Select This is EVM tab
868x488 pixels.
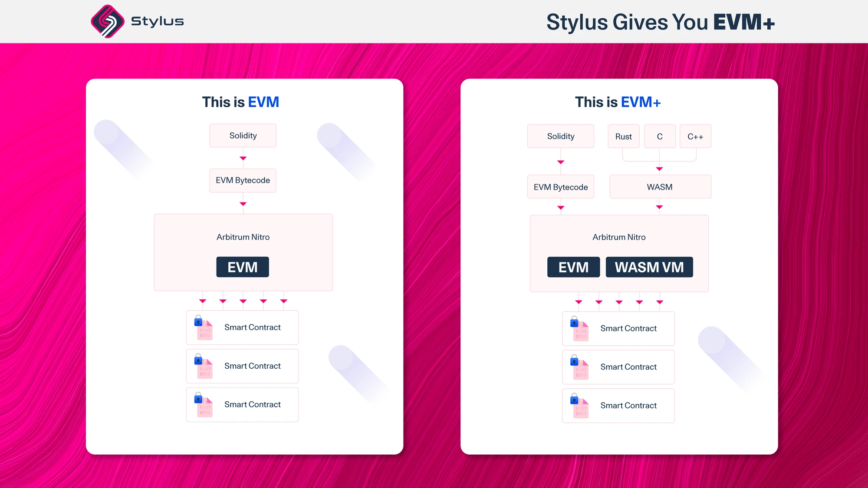[x=243, y=102]
